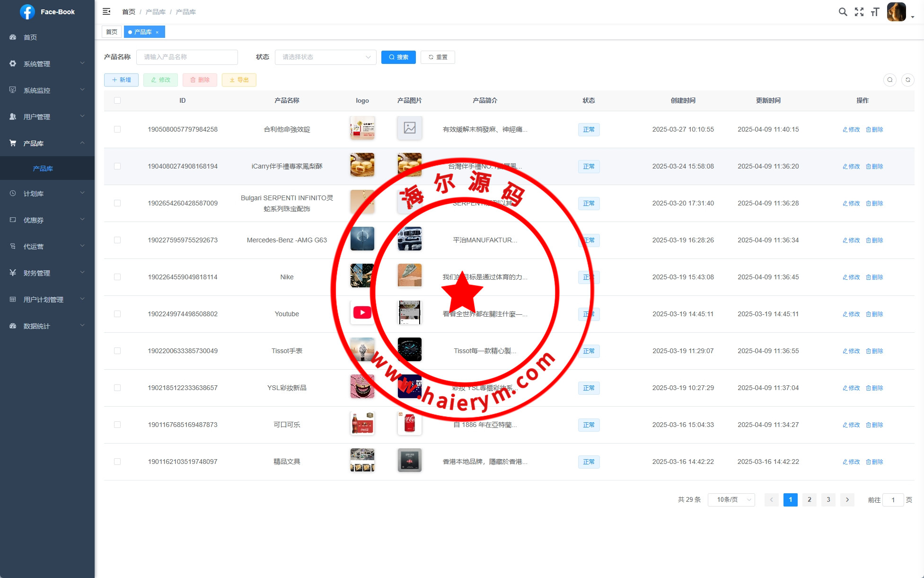Open the header search magnifier icon
Viewport: 924px width, 578px height.
pos(843,12)
